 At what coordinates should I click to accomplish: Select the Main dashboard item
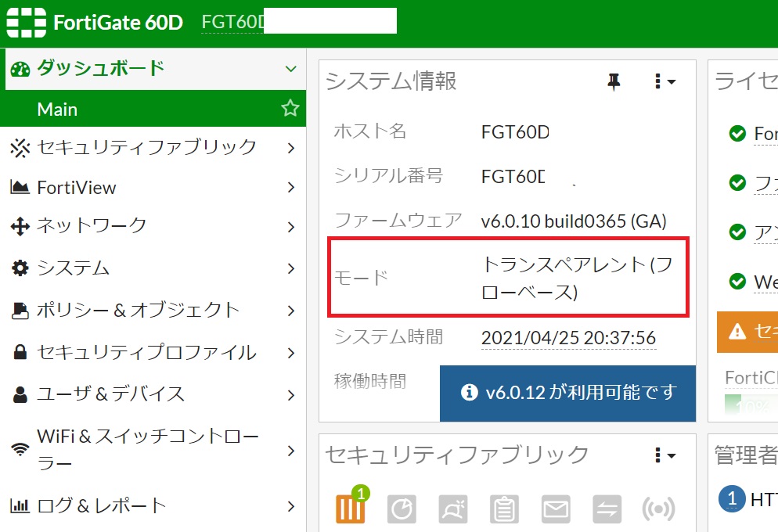(153, 109)
